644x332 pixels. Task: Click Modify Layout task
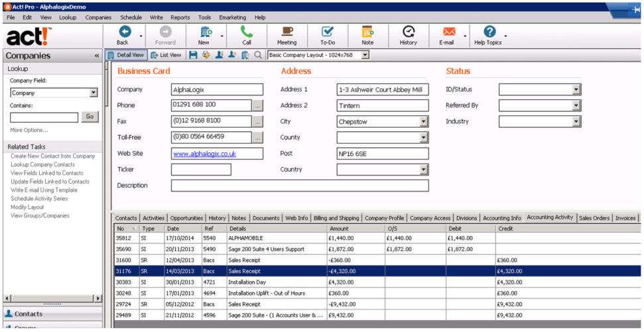(x=27, y=207)
